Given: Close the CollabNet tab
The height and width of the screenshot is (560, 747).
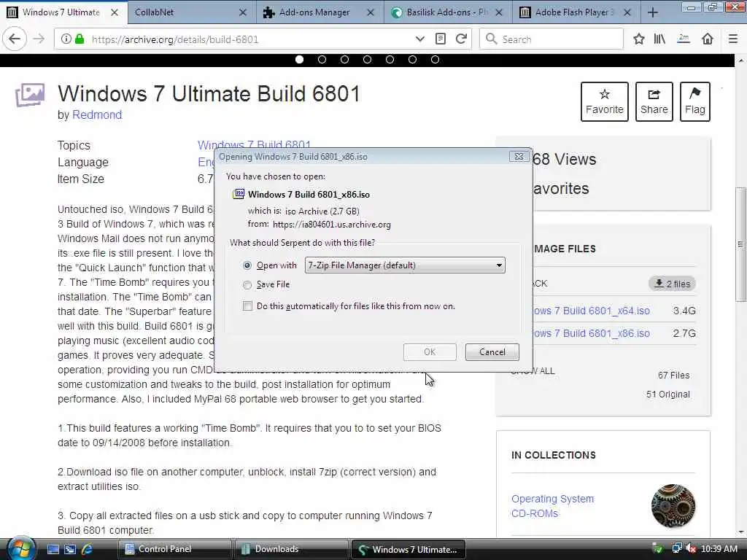Looking at the screenshot, I should [x=242, y=12].
